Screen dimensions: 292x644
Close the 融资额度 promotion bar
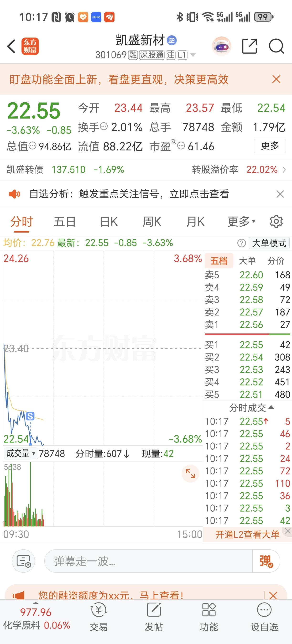point(273,595)
